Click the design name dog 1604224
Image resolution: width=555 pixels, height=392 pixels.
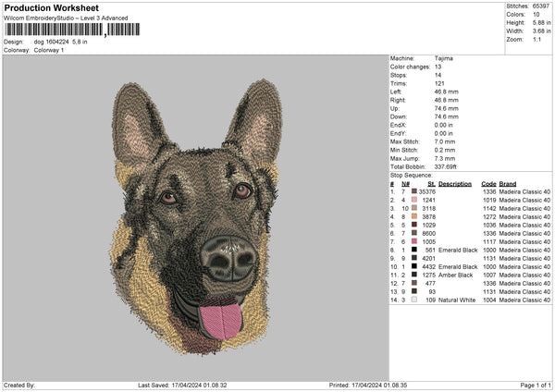[x=53, y=42]
